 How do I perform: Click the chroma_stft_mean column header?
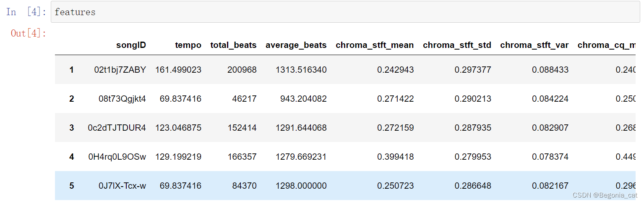click(x=375, y=45)
